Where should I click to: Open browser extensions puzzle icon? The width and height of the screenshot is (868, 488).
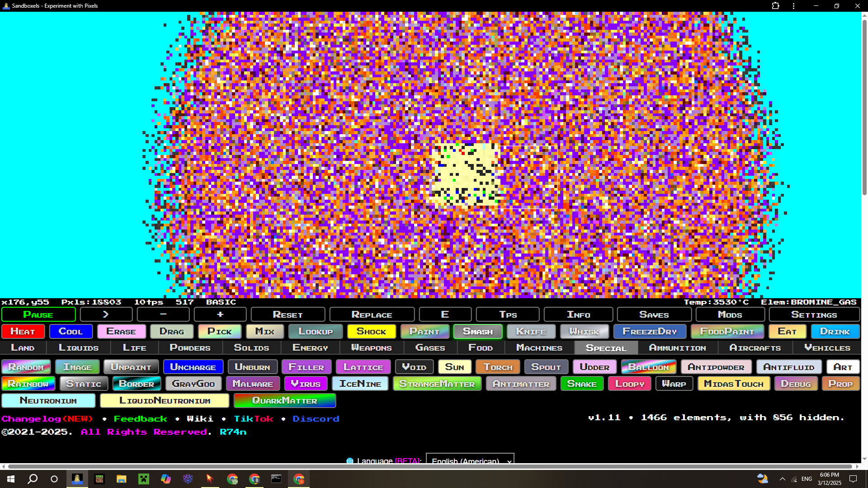pyautogui.click(x=775, y=6)
